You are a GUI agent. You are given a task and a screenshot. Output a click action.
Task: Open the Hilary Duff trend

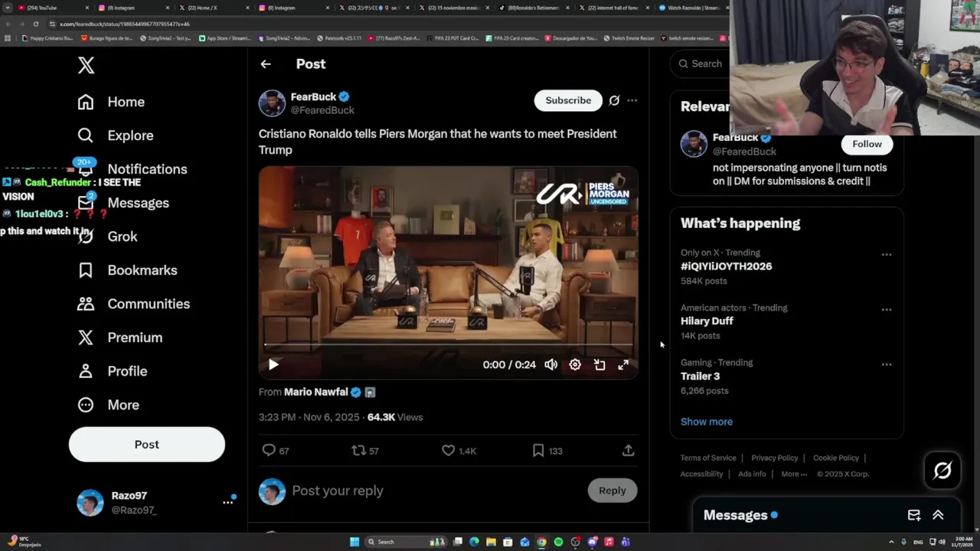click(x=707, y=321)
